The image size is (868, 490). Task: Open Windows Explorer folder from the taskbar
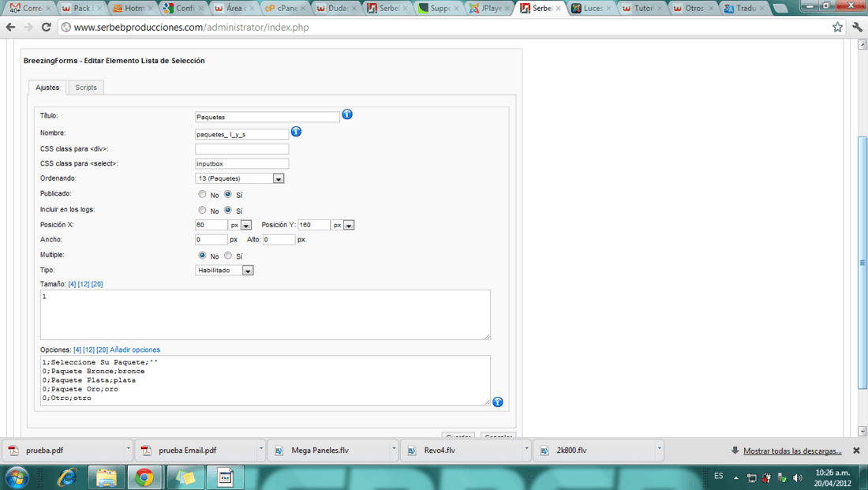107,477
